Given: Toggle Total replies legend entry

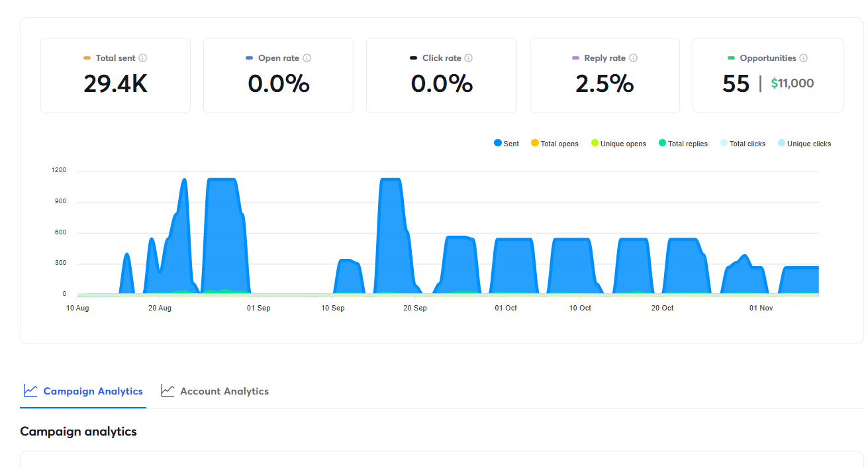Looking at the screenshot, I should tap(683, 144).
